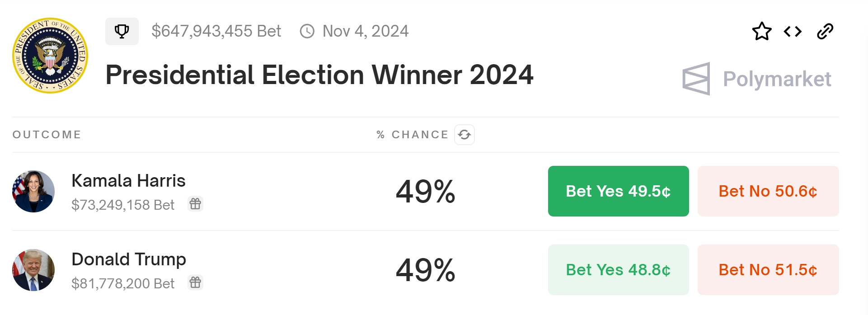Click the Presidential seal image
The image size is (868, 315).
click(50, 56)
